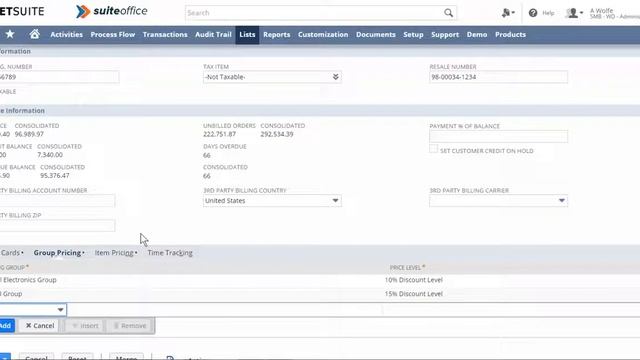Open the Setup menu
640x360 pixels.
click(x=413, y=35)
